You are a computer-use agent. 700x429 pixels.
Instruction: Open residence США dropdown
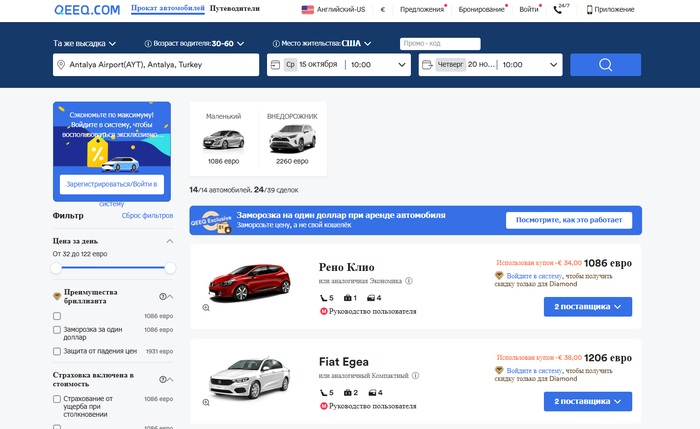(x=356, y=43)
